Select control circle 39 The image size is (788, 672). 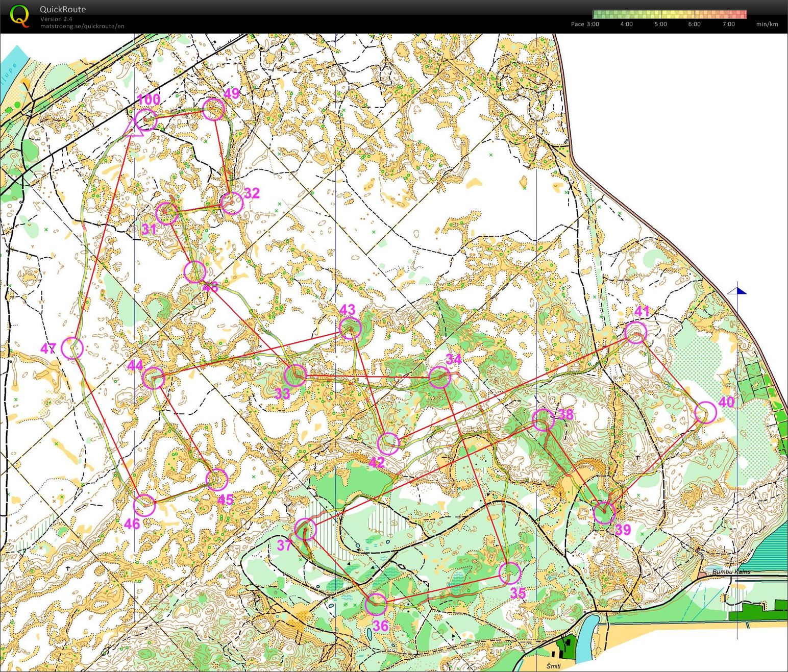pyautogui.click(x=604, y=512)
